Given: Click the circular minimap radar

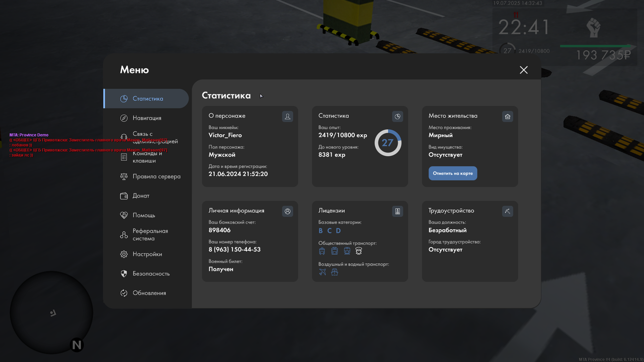Looking at the screenshot, I should pos(51,312).
